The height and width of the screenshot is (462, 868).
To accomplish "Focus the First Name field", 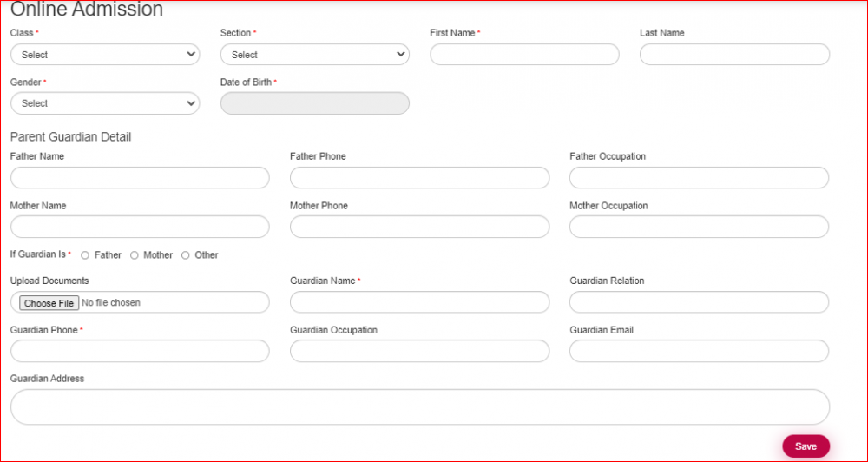I will (524, 55).
